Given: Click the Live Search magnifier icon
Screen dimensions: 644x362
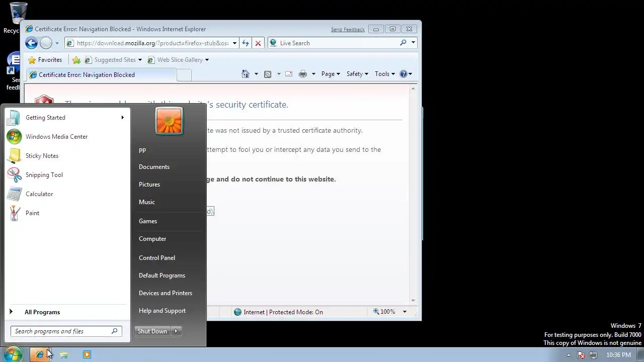Looking at the screenshot, I should pyautogui.click(x=403, y=43).
